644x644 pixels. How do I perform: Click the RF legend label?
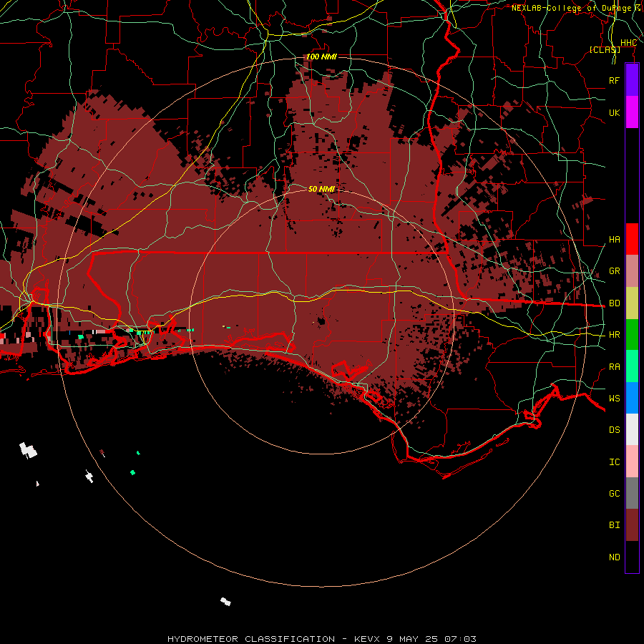(615, 80)
